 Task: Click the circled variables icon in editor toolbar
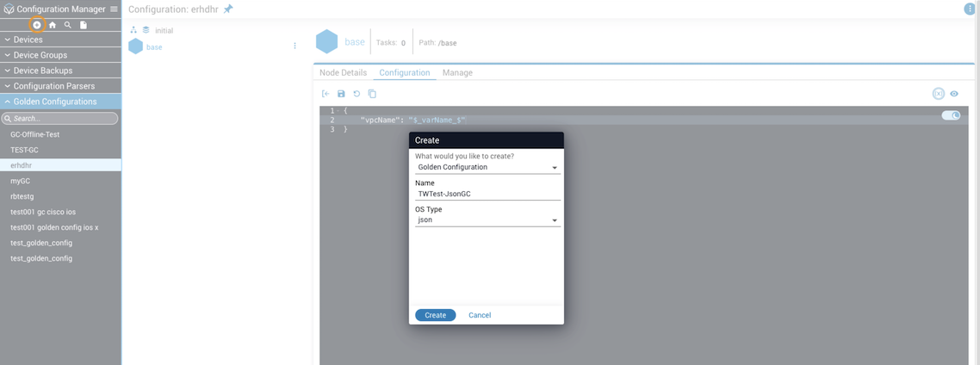click(938, 94)
